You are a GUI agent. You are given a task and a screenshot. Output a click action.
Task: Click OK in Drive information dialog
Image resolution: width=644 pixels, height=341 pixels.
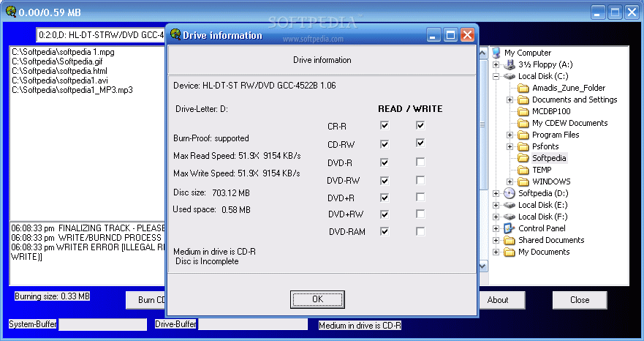[x=317, y=299]
